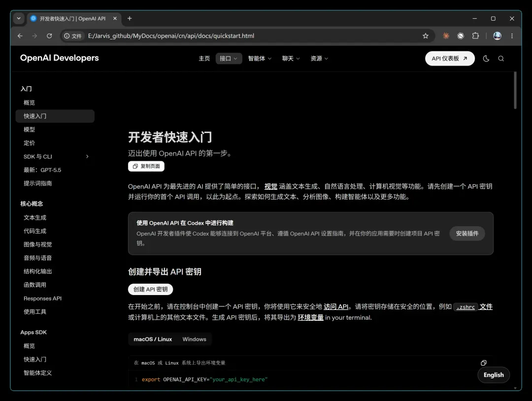The height and width of the screenshot is (401, 532).
Task: Expand the 聊天 nav dropdown
Action: (291, 59)
